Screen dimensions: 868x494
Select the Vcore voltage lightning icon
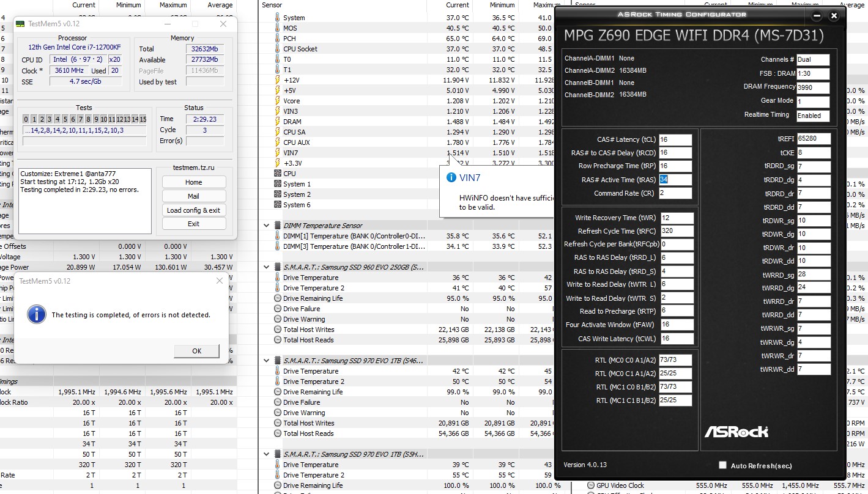click(x=277, y=101)
